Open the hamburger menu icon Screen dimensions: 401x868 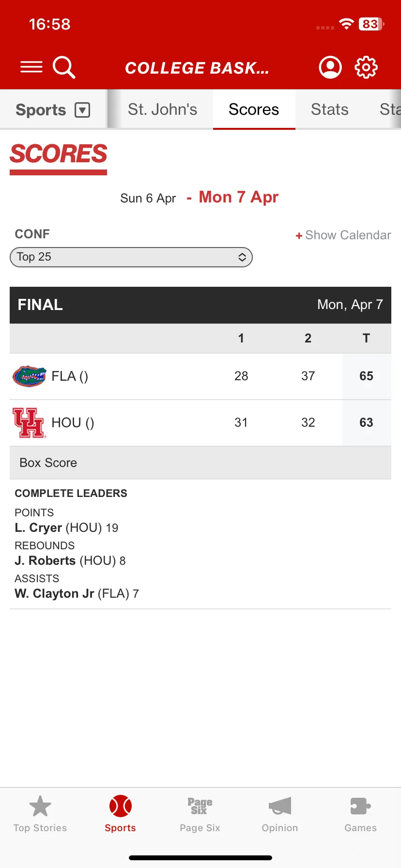(x=31, y=67)
